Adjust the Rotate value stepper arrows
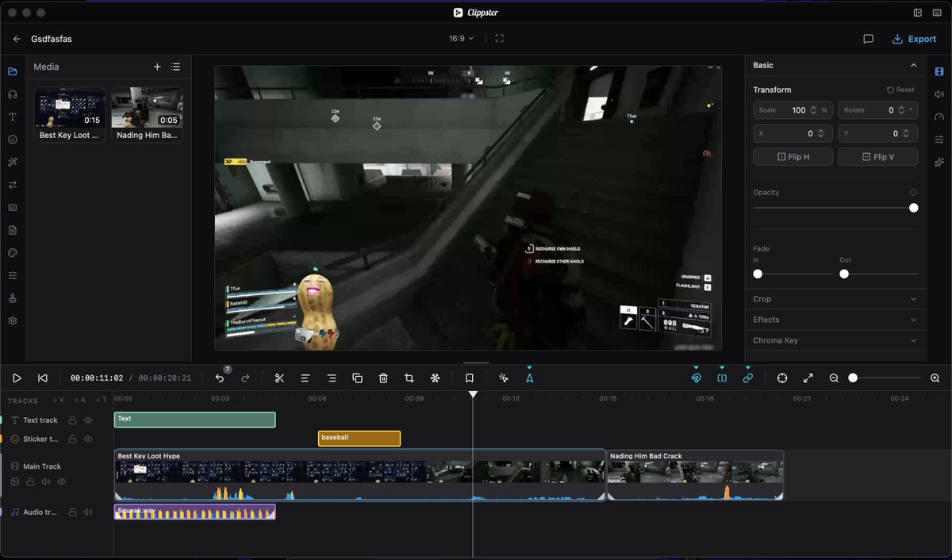 click(902, 110)
